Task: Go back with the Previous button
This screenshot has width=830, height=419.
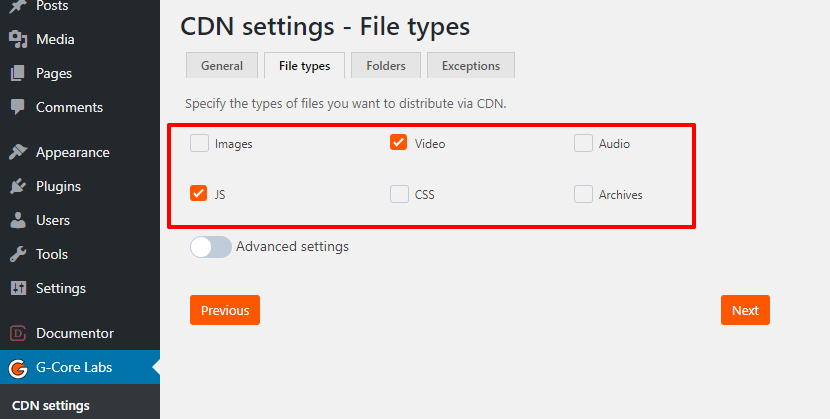Action: point(225,310)
